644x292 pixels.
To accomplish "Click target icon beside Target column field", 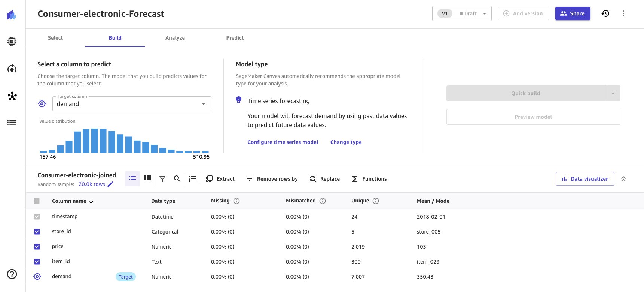I will click(42, 104).
